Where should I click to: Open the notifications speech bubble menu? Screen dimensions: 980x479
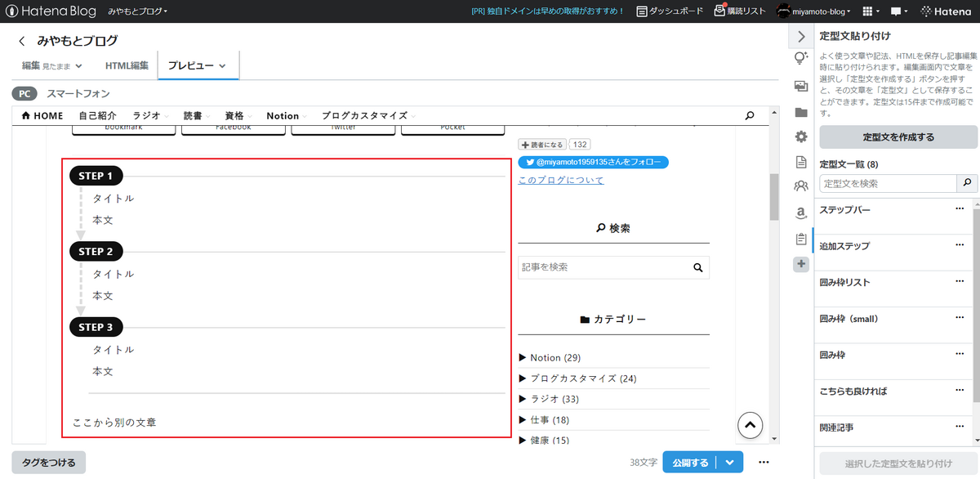coord(899,11)
